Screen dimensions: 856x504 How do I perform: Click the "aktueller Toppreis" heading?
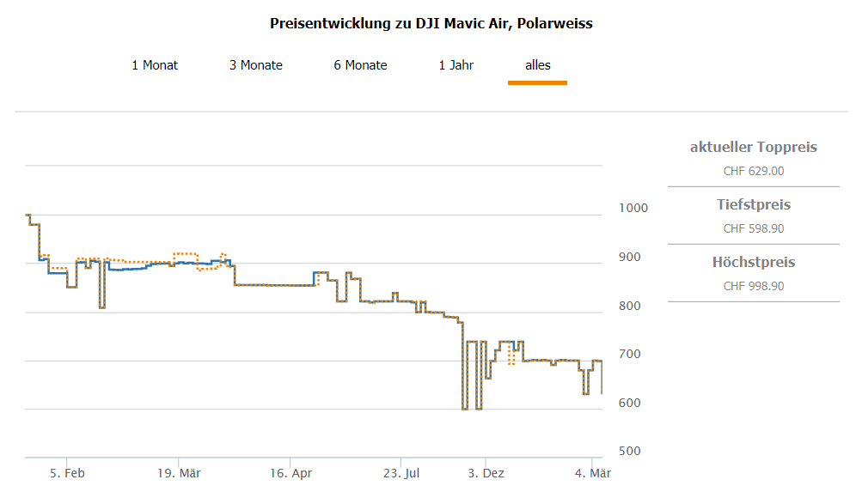(754, 148)
